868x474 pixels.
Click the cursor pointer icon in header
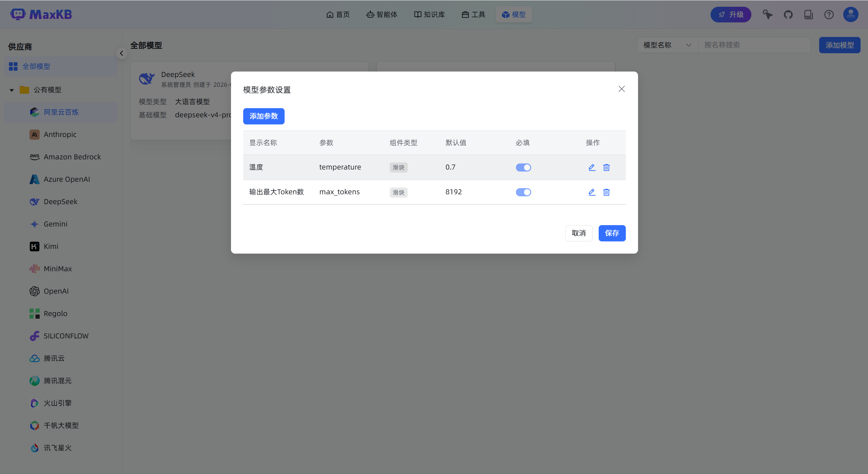768,15
